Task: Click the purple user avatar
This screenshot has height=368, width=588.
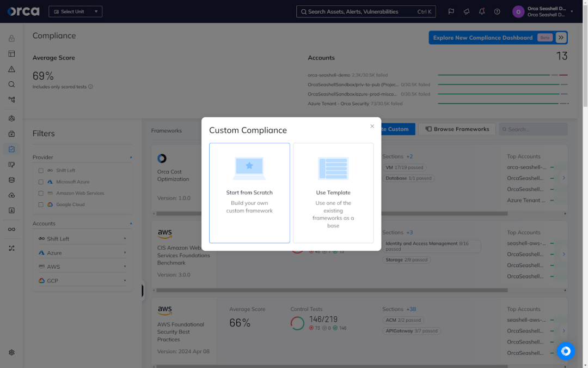Action: (x=518, y=11)
